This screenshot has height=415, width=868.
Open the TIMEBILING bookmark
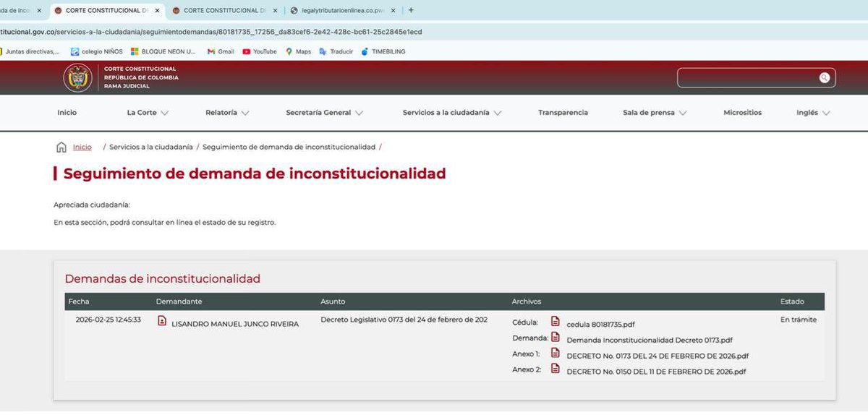383,51
